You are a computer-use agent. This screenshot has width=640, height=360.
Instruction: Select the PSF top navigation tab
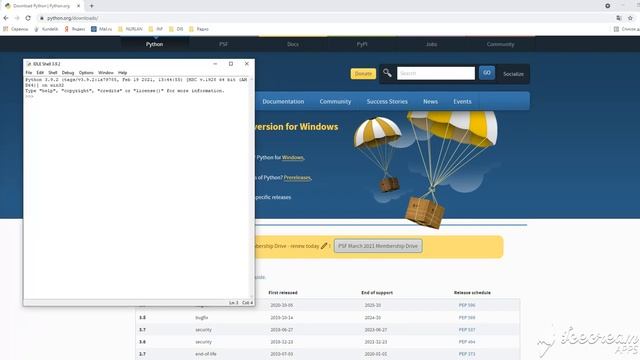click(x=223, y=44)
